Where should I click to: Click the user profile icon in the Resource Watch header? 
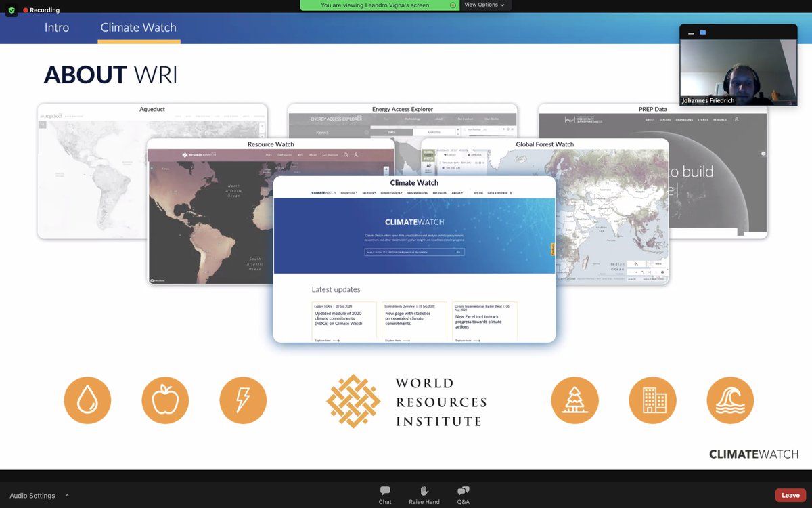click(x=356, y=155)
